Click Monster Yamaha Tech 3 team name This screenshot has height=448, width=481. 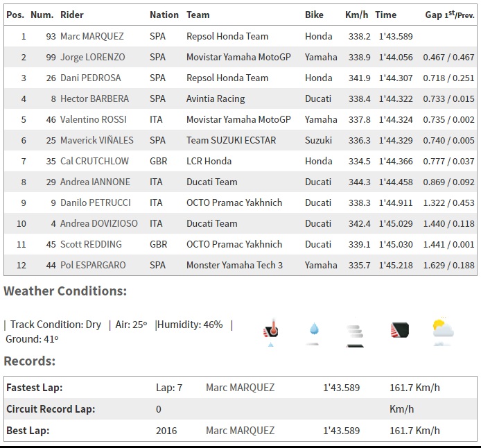click(x=234, y=265)
